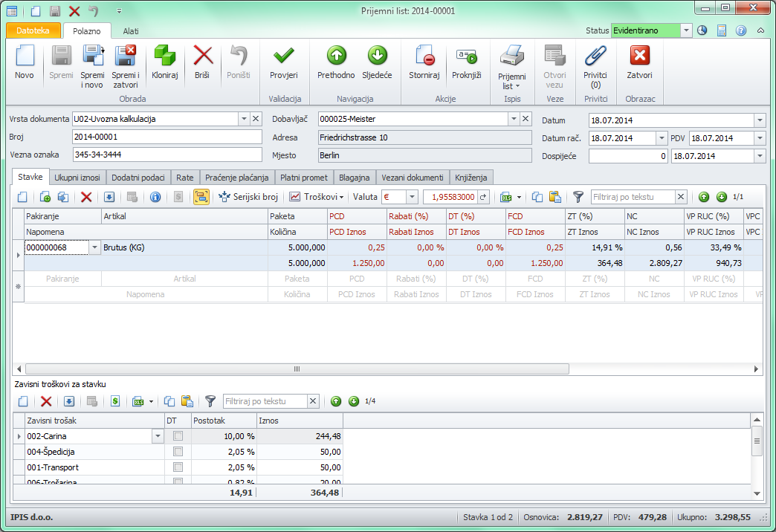Toggle the highlighted two-row layout icon

201,197
